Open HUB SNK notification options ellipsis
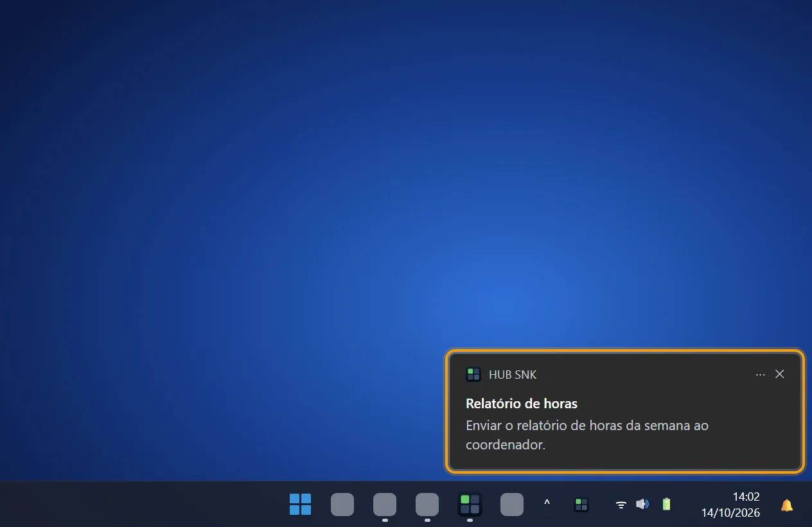 point(761,374)
